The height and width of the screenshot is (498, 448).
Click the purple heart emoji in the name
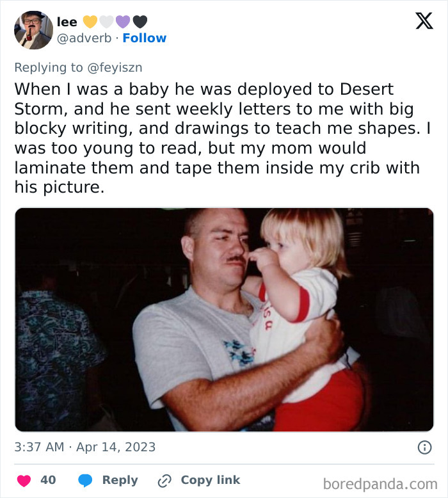[123, 22]
